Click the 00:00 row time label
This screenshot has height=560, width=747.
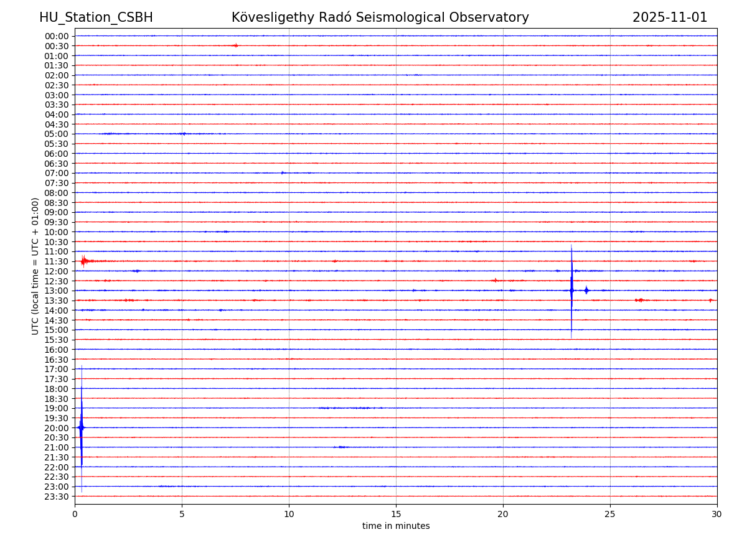coord(57,36)
